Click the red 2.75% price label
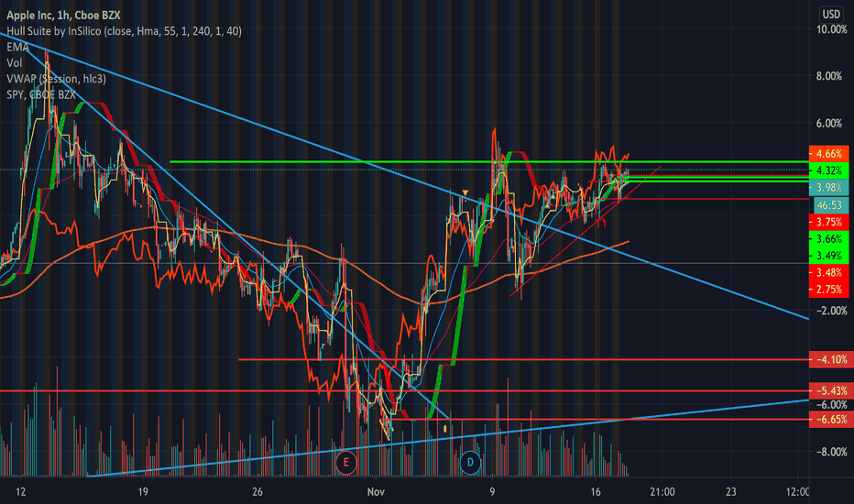Viewport: 854px width, 504px height. point(828,290)
